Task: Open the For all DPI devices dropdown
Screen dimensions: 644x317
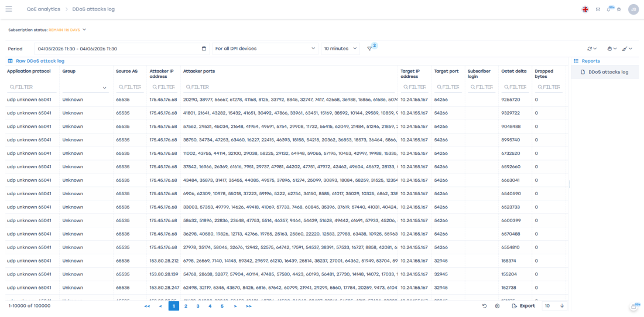Action: pyautogui.click(x=265, y=49)
